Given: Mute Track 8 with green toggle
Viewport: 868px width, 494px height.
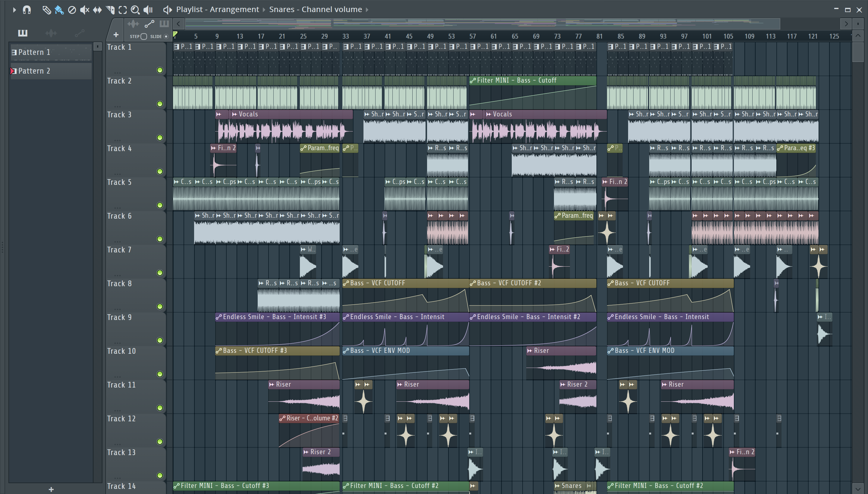Looking at the screenshot, I should tap(160, 306).
